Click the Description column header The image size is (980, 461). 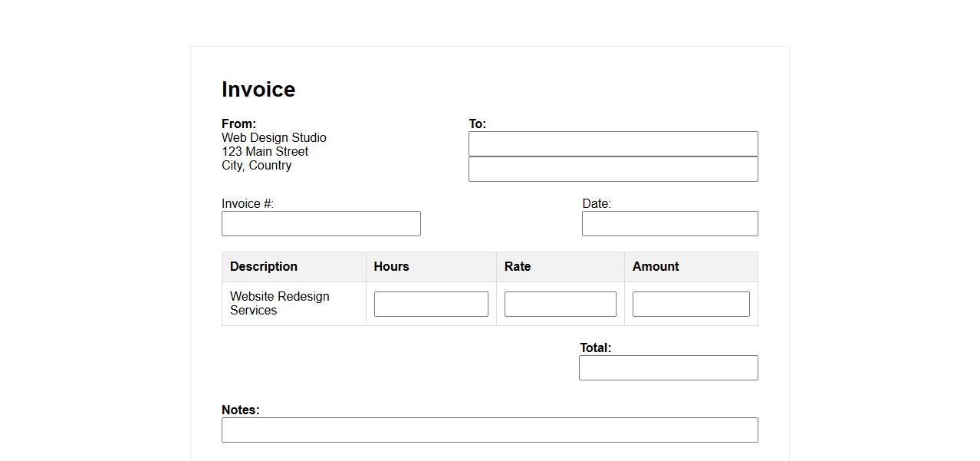pos(264,267)
